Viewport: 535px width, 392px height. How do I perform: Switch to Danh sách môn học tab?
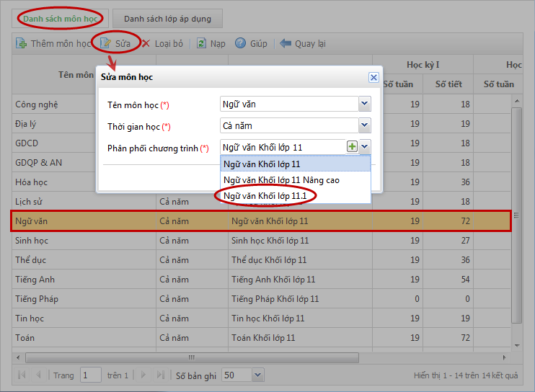(60, 19)
